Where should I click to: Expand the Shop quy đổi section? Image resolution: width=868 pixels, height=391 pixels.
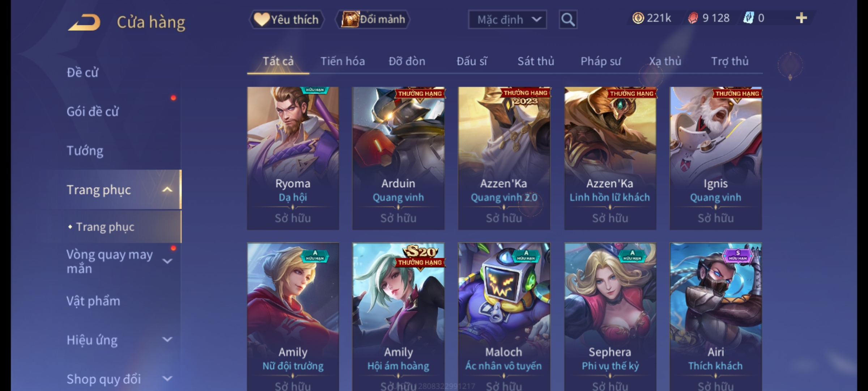[x=167, y=379]
